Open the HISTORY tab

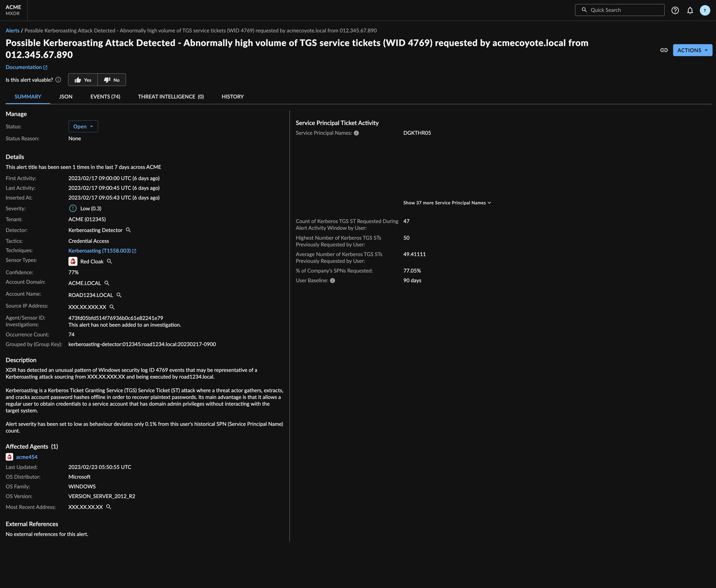[232, 96]
